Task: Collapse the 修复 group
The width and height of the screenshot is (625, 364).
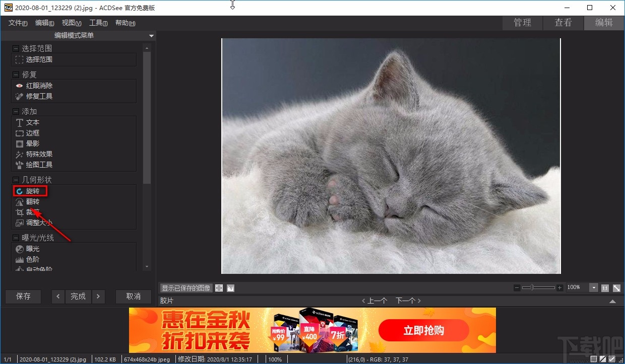Action: pos(16,75)
